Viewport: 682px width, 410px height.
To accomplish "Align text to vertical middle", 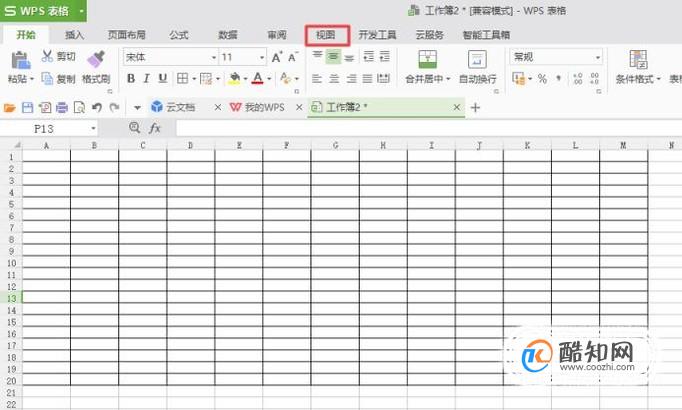I will tap(333, 56).
